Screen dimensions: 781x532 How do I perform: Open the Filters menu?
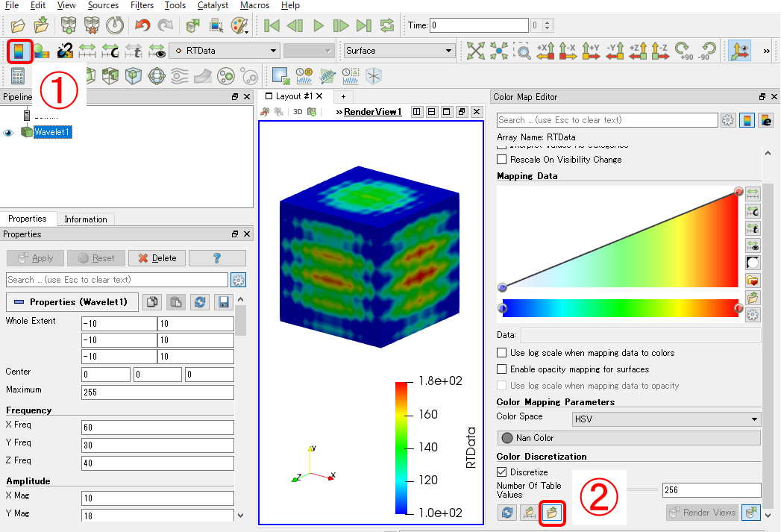point(142,5)
